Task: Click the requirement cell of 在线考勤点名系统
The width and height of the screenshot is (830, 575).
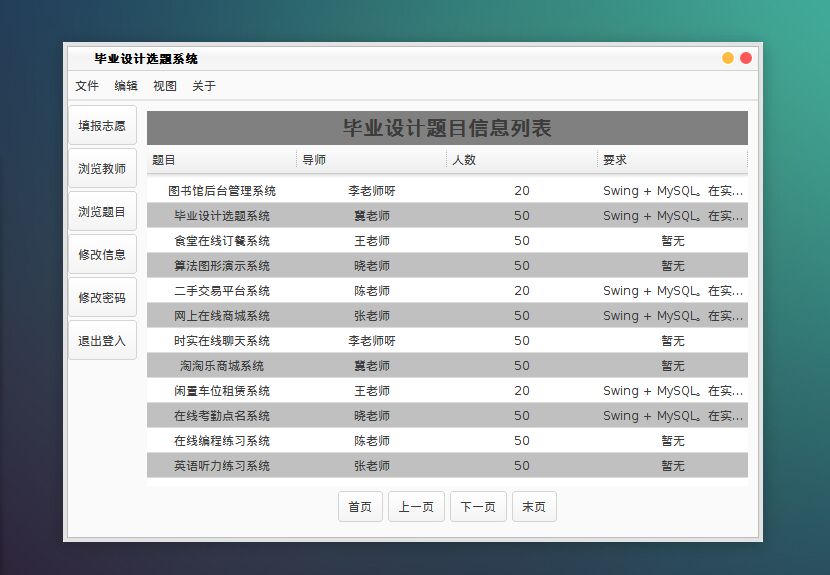Action: (673, 416)
